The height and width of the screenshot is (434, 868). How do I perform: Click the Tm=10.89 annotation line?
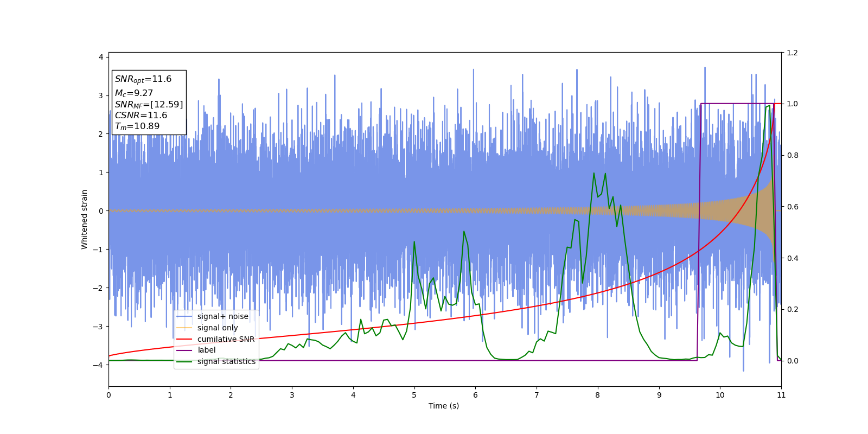click(137, 126)
